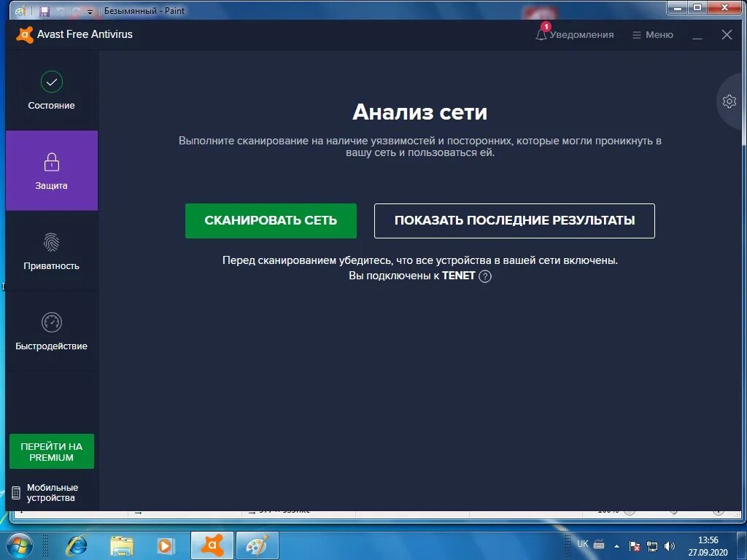
Task: Open Action Center flag icon
Action: 635,546
